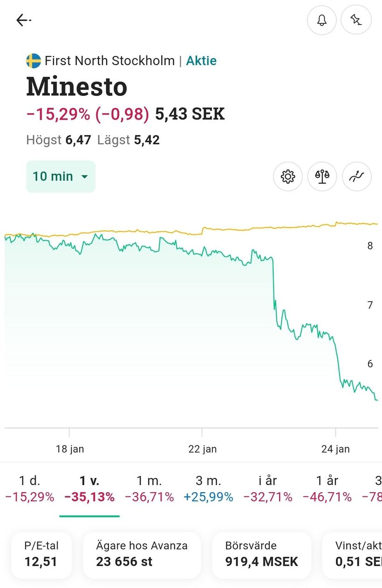
Task: Tap the back arrow icon
Action: pyautogui.click(x=23, y=20)
